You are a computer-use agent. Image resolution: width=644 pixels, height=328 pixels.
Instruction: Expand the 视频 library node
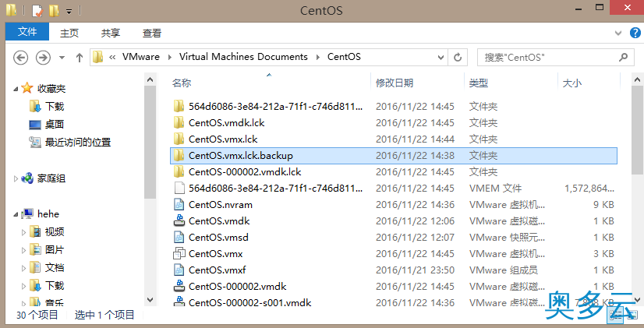(23, 232)
